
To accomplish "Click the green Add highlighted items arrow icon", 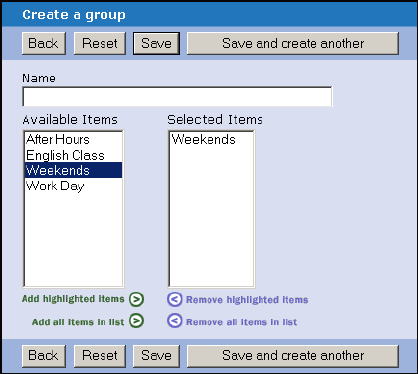I will (137, 299).
